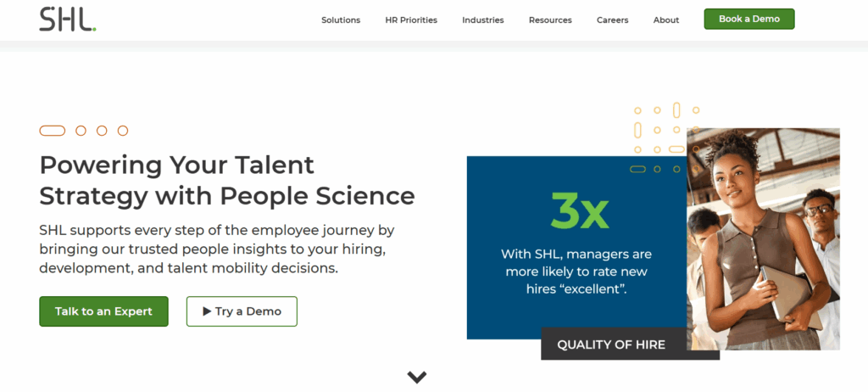Click the play icon in Try a Demo
This screenshot has height=392, width=868.
click(x=207, y=311)
